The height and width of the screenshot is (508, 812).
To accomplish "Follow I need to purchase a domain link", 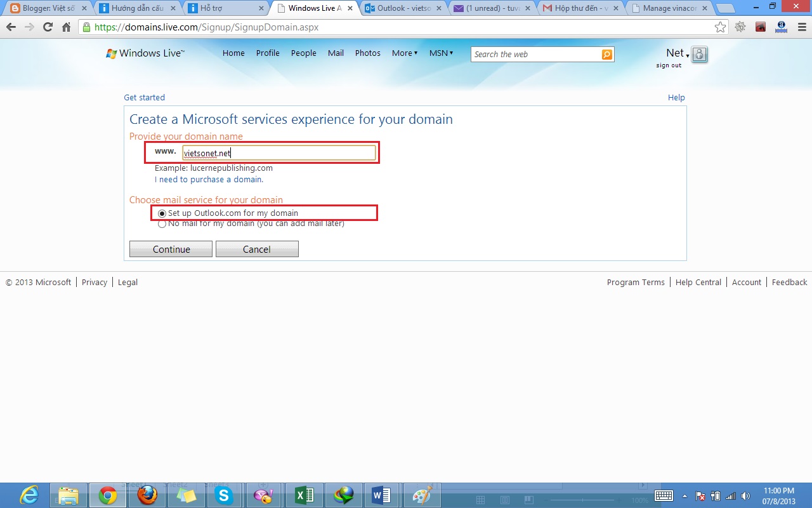I will [209, 180].
